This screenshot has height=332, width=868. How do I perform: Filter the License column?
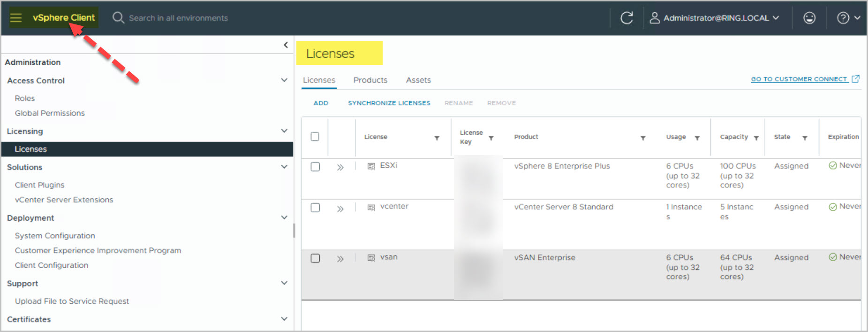[437, 138]
